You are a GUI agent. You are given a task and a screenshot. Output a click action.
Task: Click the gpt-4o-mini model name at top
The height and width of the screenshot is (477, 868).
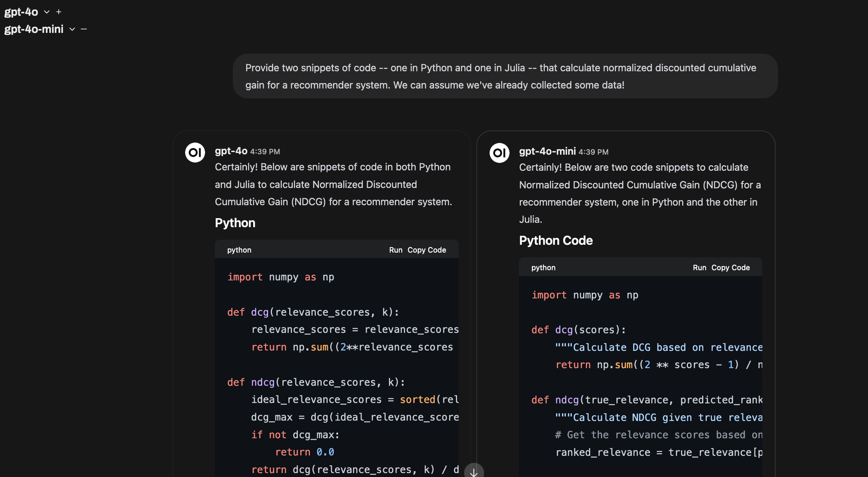point(34,29)
